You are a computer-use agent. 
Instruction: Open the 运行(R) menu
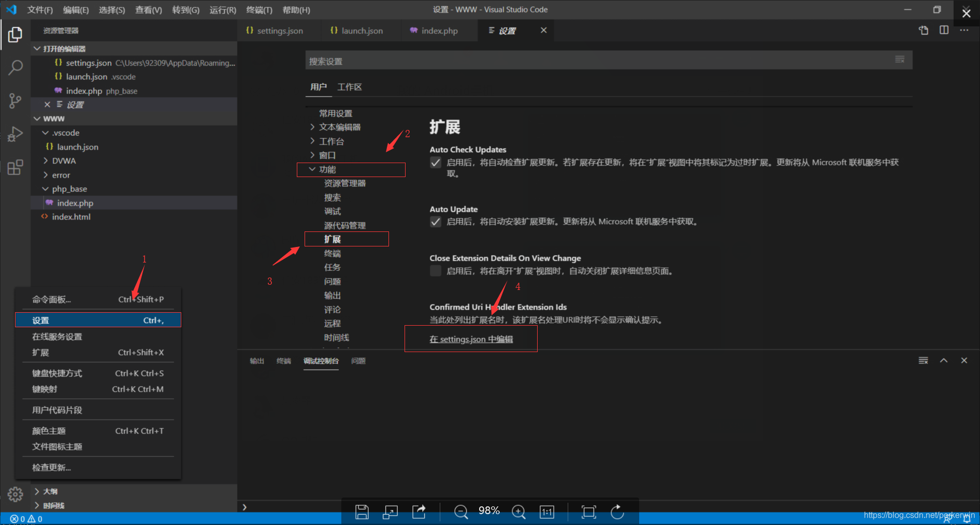(x=223, y=10)
